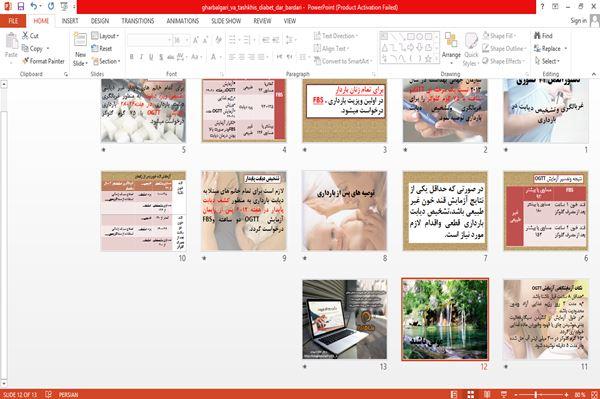Open the Replace dropdown arrow
The image size is (600, 399).
click(566, 49)
